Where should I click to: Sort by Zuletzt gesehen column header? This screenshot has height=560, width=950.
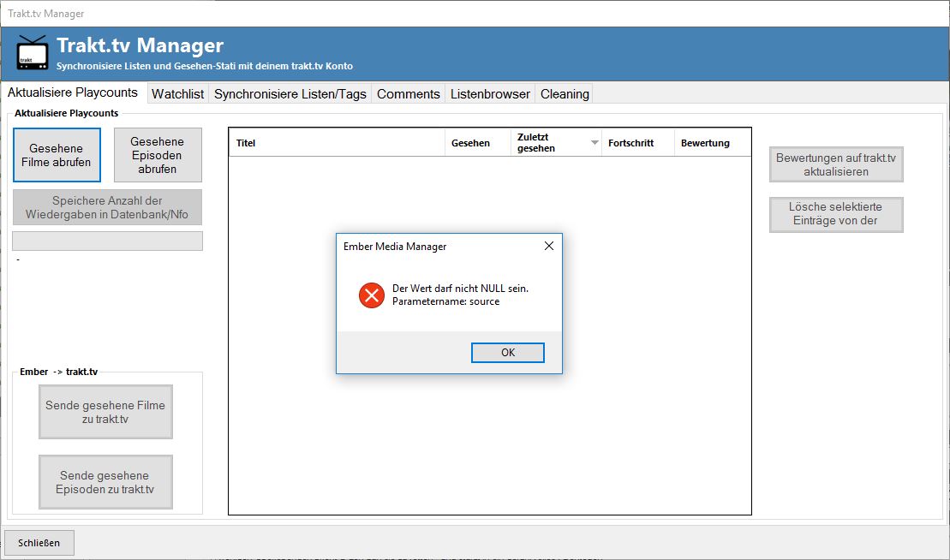(x=556, y=143)
